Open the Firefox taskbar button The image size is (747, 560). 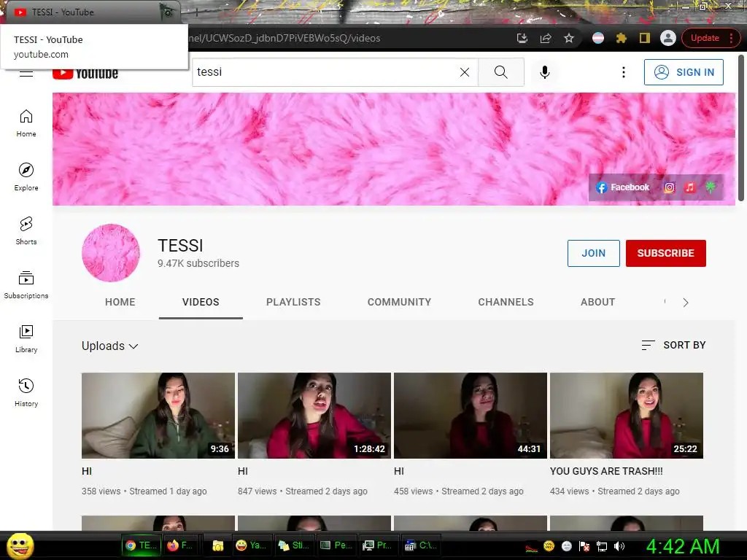[181, 545]
